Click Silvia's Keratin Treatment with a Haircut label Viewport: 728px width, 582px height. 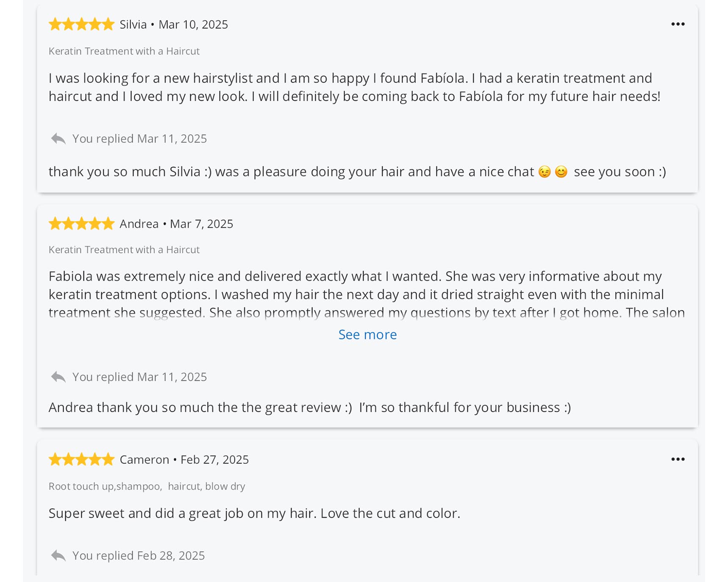124,51
